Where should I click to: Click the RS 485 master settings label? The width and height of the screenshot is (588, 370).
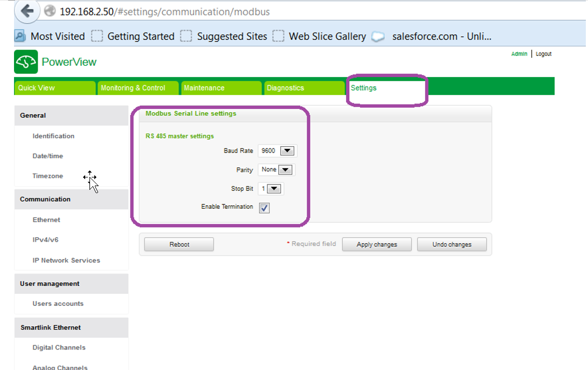179,136
